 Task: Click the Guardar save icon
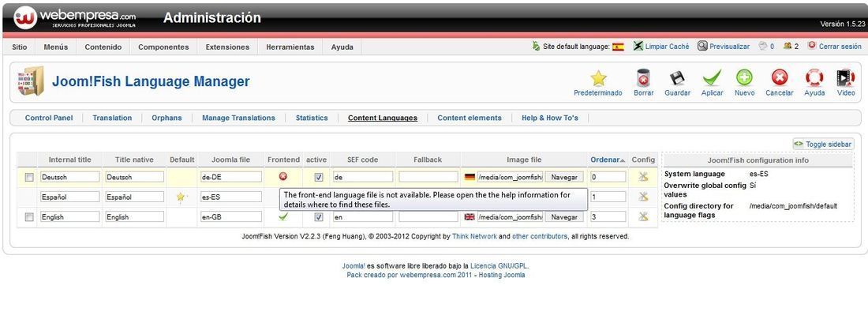[x=677, y=78]
